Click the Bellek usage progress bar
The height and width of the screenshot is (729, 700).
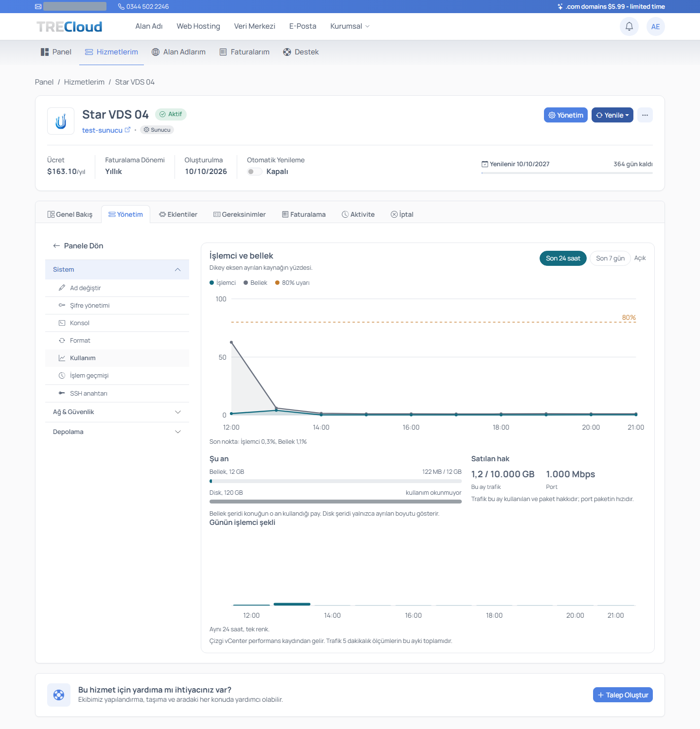click(335, 481)
